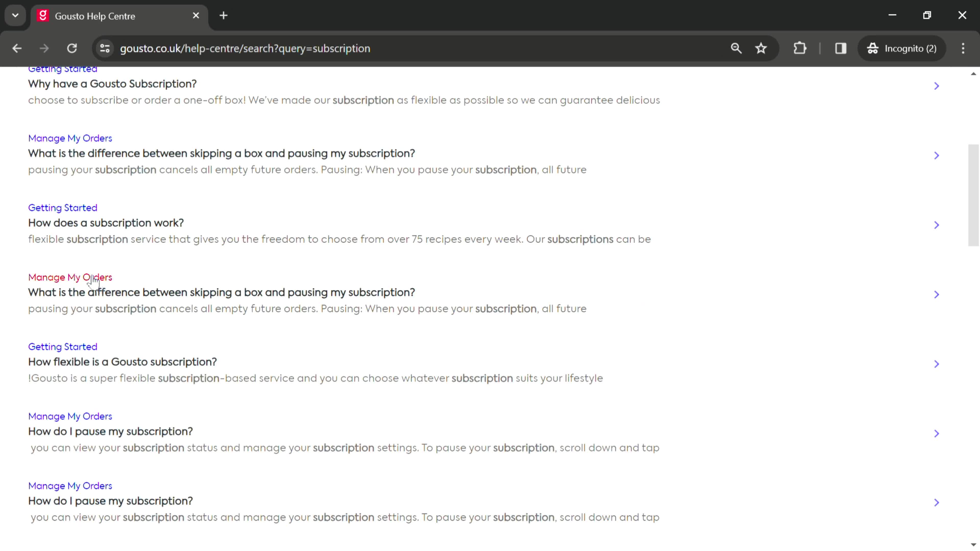Click snippet 'choose to subscribe or order a one-off box!'
This screenshot has width=980, height=551.
(x=344, y=100)
